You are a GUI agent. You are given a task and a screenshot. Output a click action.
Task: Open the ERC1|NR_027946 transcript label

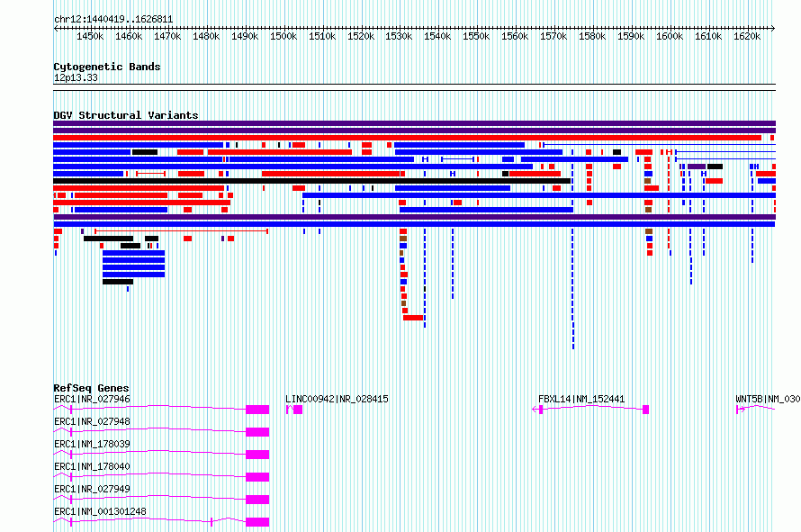tap(92, 399)
